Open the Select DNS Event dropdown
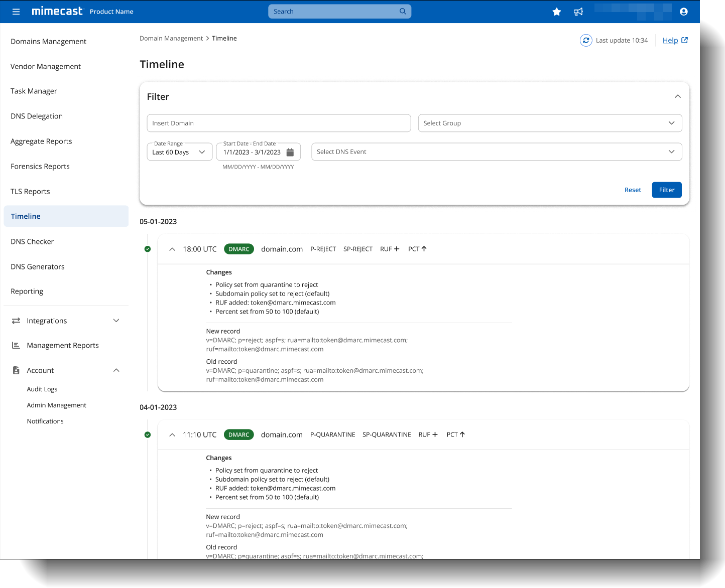The width and height of the screenshot is (725, 588). (x=496, y=152)
